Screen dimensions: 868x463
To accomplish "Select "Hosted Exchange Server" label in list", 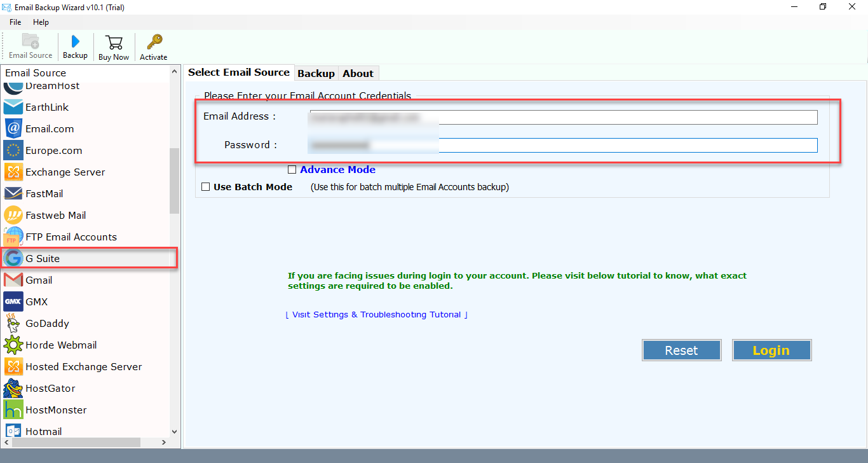I will coord(84,367).
